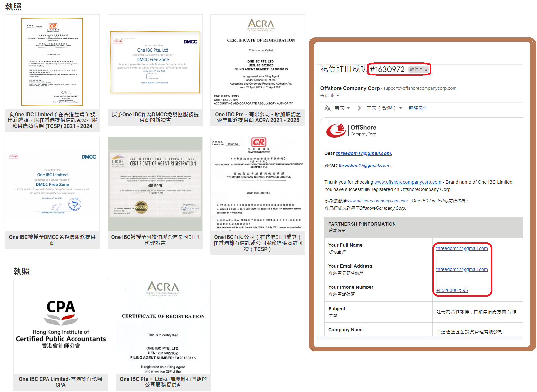This screenshot has height=392, width=537.
Task: Click the email link after Dear
Action: [x=363, y=153]
